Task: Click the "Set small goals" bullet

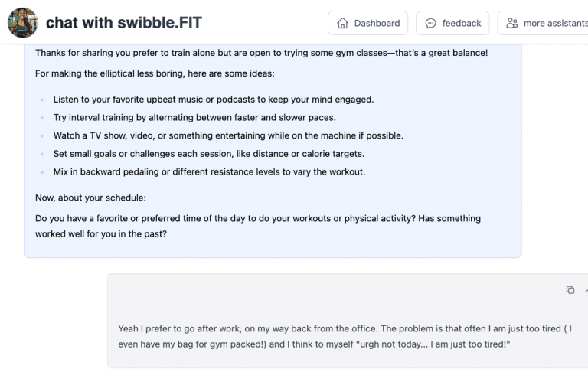Action: 208,153
